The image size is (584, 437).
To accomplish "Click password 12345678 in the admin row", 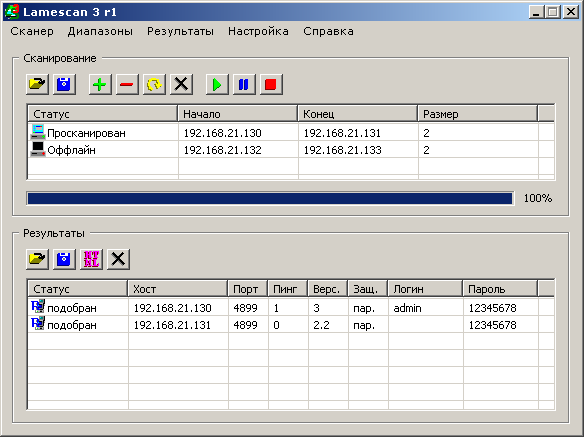I will pyautogui.click(x=492, y=308).
